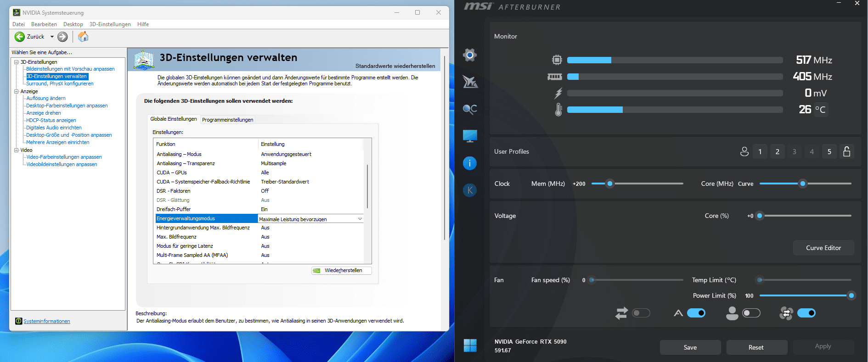Select user profile slot 1
The width and height of the screenshot is (868, 362).
tap(760, 151)
